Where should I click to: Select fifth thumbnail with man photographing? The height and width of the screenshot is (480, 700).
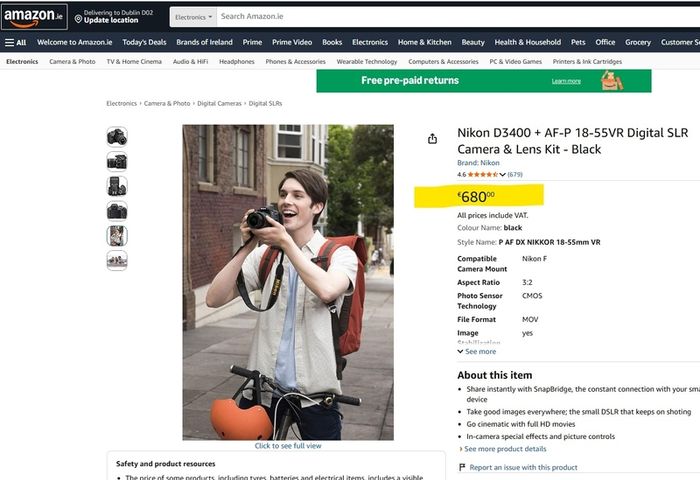tap(117, 236)
